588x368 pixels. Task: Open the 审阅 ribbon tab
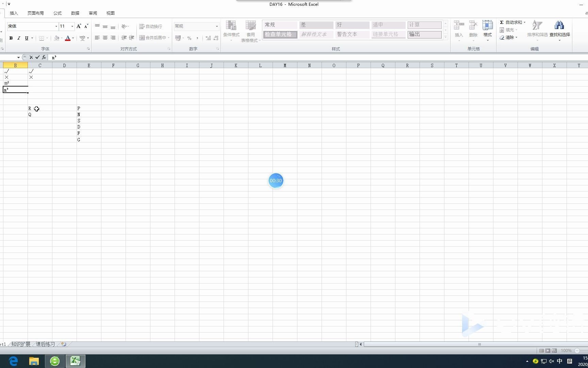coord(93,13)
